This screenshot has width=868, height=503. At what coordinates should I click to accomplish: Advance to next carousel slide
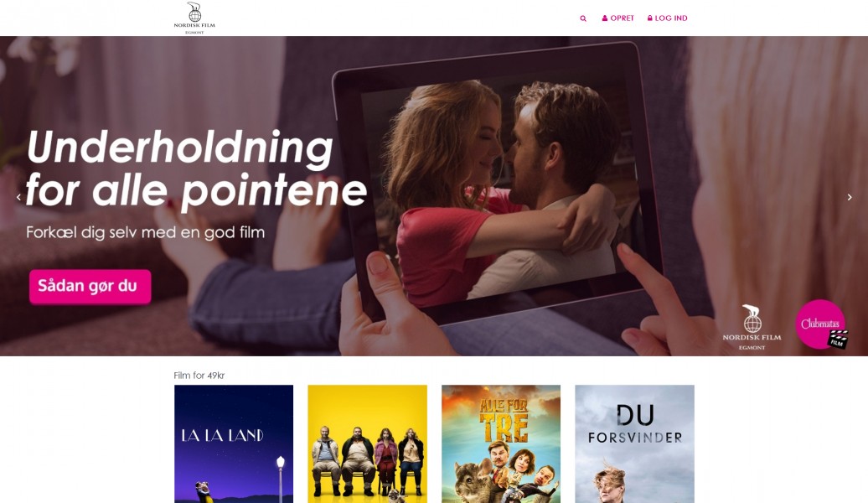click(x=850, y=197)
